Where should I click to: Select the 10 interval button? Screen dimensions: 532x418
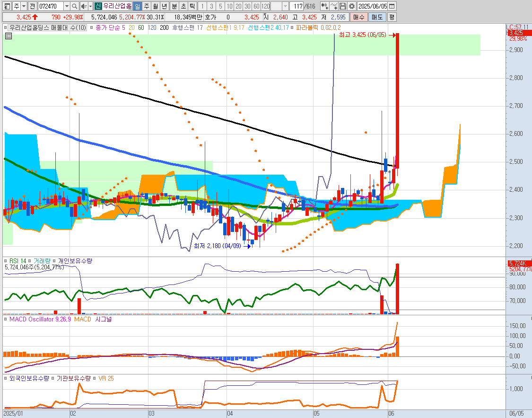pos(230,6)
